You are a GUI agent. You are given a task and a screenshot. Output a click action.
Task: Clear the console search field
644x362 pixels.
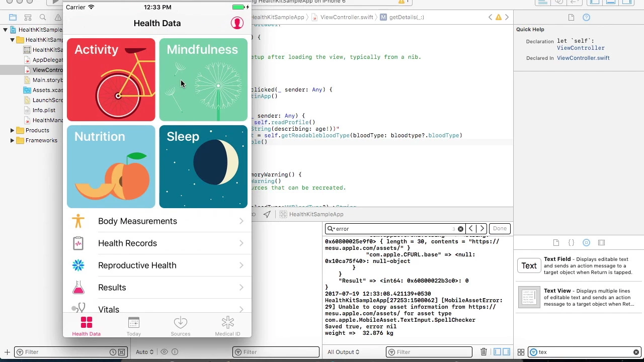[460, 229]
